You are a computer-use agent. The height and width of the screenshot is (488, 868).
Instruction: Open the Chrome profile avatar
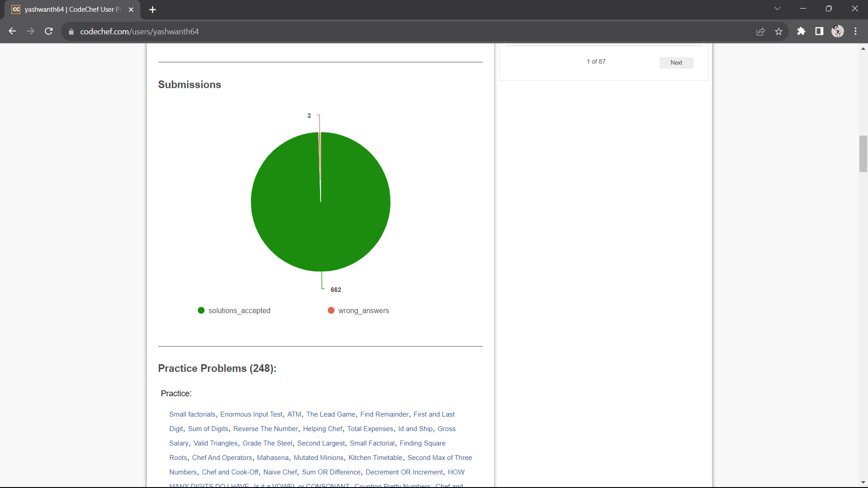click(x=837, y=31)
